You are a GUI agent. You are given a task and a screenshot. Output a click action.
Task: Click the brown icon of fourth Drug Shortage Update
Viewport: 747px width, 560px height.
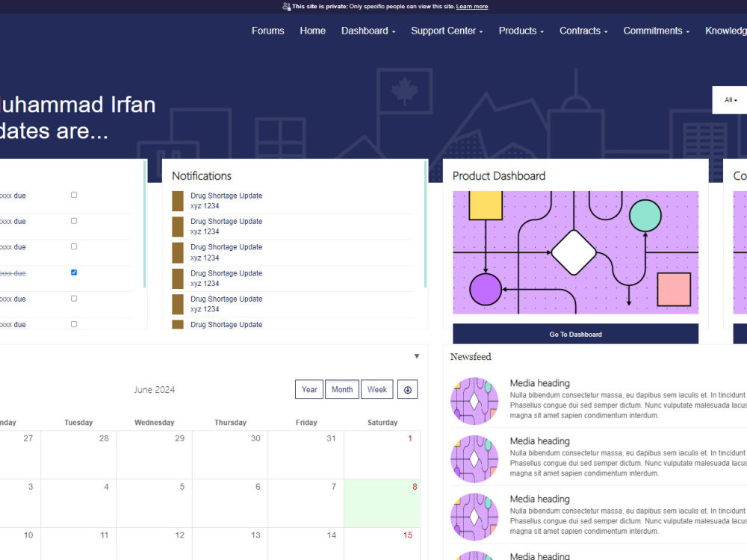point(178,279)
